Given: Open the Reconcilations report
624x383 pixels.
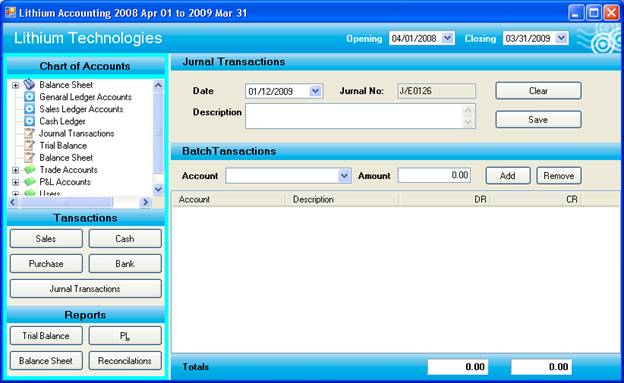Looking at the screenshot, I should point(125,361).
